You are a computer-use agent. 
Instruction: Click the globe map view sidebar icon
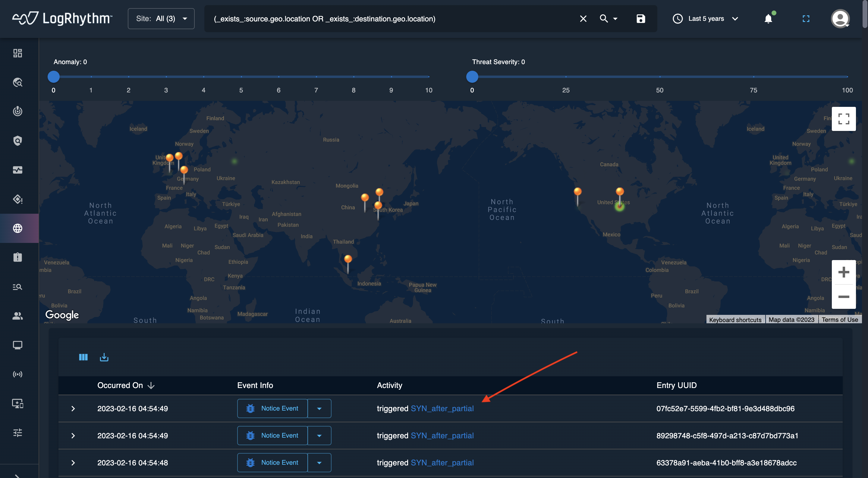tap(17, 228)
